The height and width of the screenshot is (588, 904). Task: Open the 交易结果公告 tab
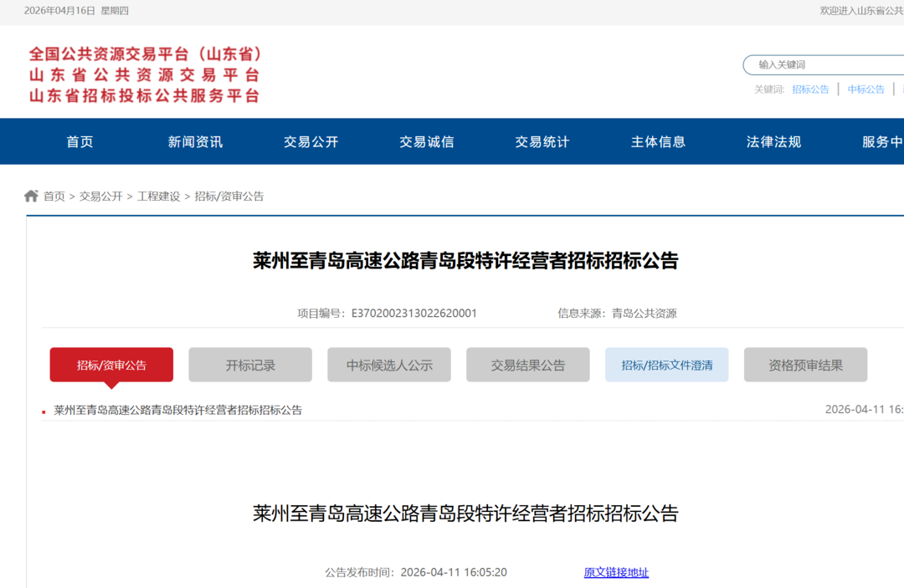(528, 365)
